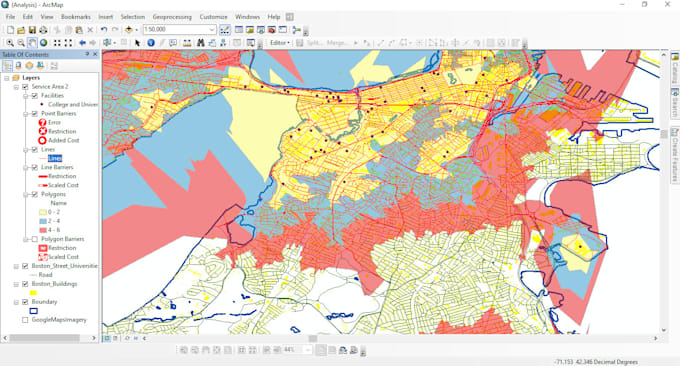Toggle Boston_Buildings layer visibility
Image resolution: width=680 pixels, height=366 pixels.
coord(25,284)
